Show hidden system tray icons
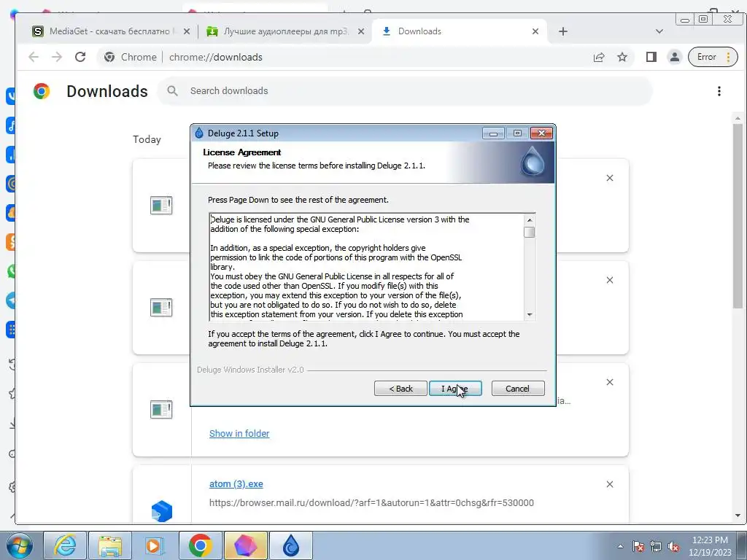Screen dimensions: 747x560 (620, 546)
